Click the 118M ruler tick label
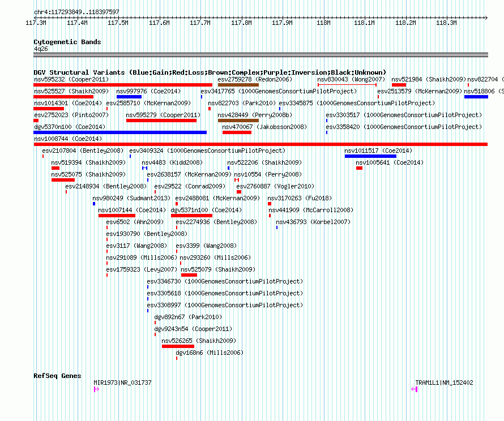Viewport: 504px width, 421px height. click(323, 23)
